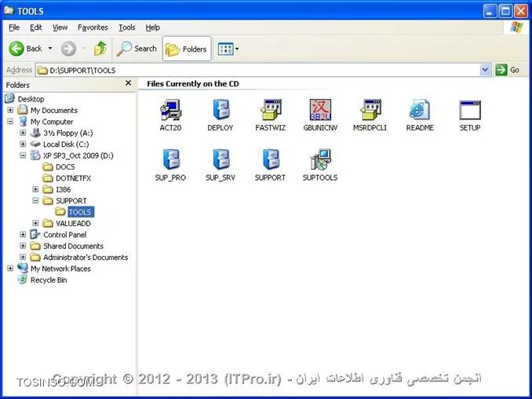
Task: Open the File menu
Action: 14,27
